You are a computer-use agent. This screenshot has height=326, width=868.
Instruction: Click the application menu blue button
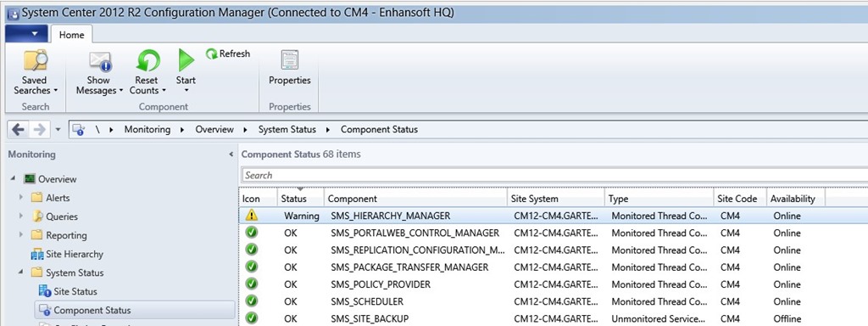pyautogui.click(x=26, y=34)
